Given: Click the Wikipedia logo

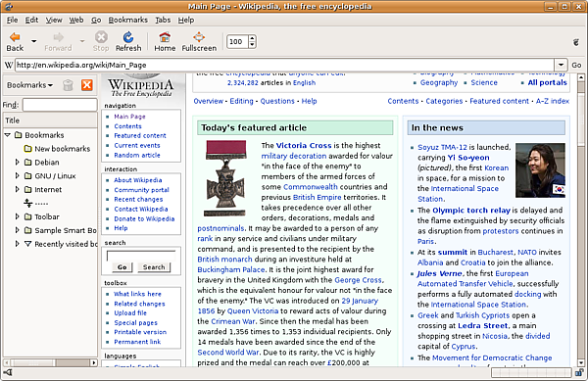Looking at the screenshot, I should pos(141,86).
